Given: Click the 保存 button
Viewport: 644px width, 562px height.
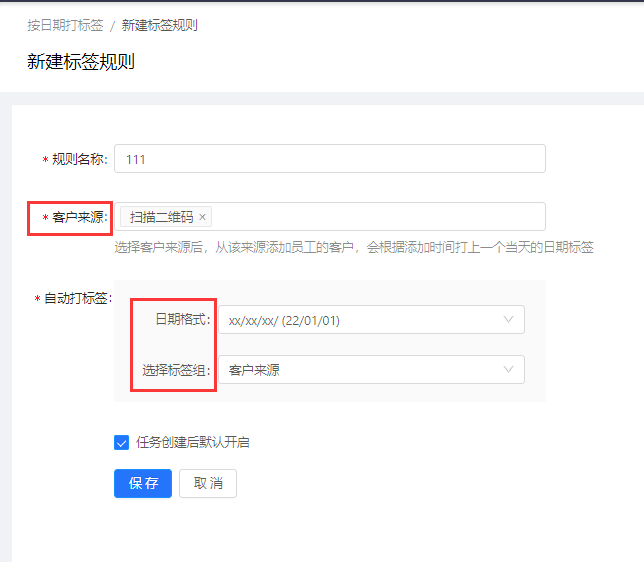Looking at the screenshot, I should pos(143,484).
